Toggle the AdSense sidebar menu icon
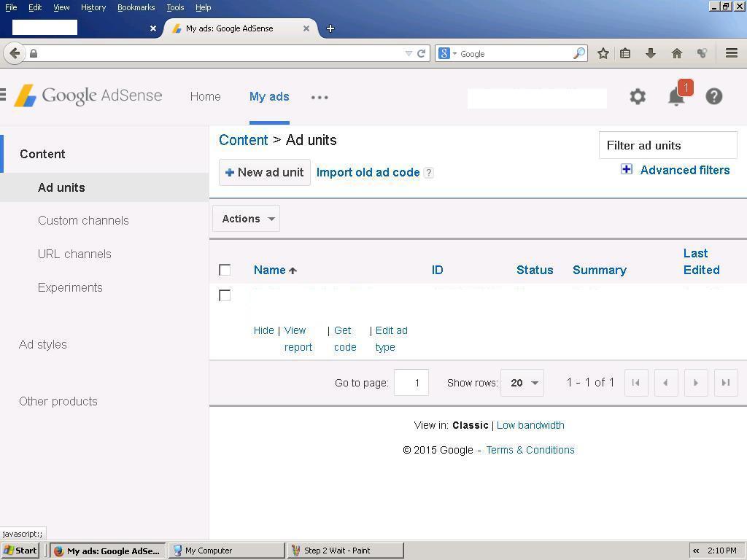Image resolution: width=747 pixels, height=560 pixels. [x=3, y=94]
